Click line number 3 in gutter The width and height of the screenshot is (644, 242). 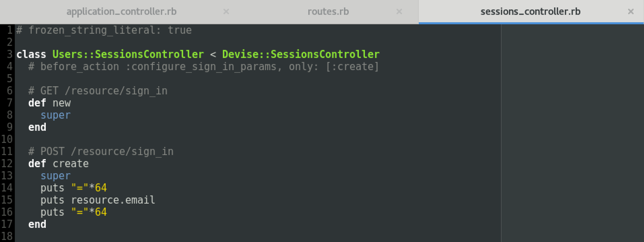pyautogui.click(x=9, y=54)
